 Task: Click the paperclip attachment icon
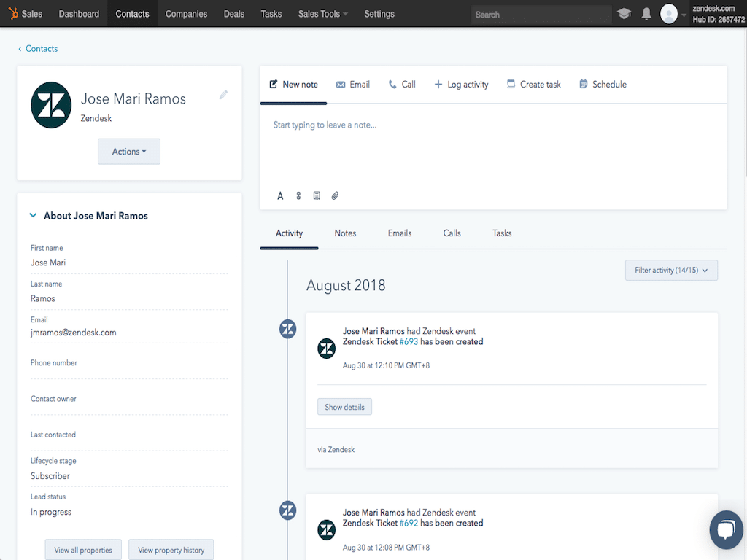[x=335, y=195]
